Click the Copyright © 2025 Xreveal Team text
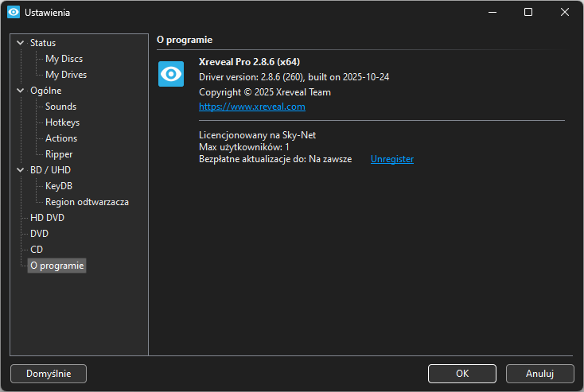This screenshot has height=392, width=584. coord(265,92)
